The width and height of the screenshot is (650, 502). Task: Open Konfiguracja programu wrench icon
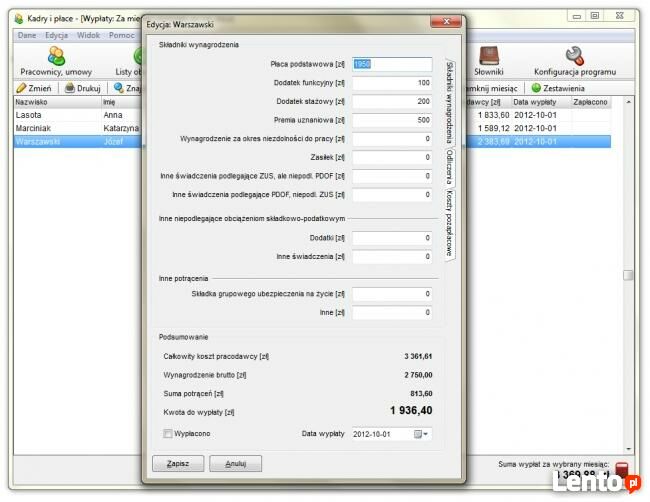[x=575, y=56]
